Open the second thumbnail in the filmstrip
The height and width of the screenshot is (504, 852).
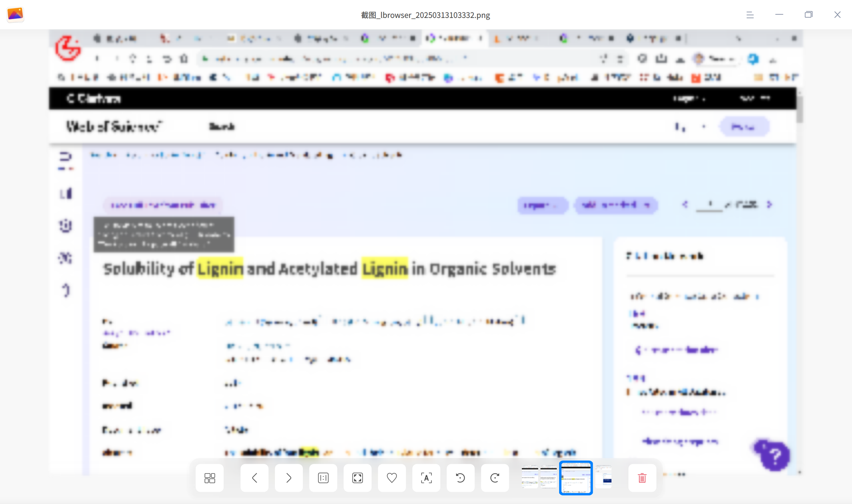pos(548,477)
